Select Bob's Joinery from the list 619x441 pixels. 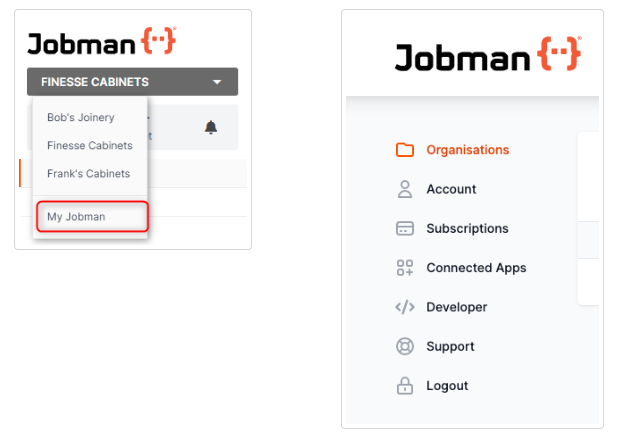pos(81,117)
